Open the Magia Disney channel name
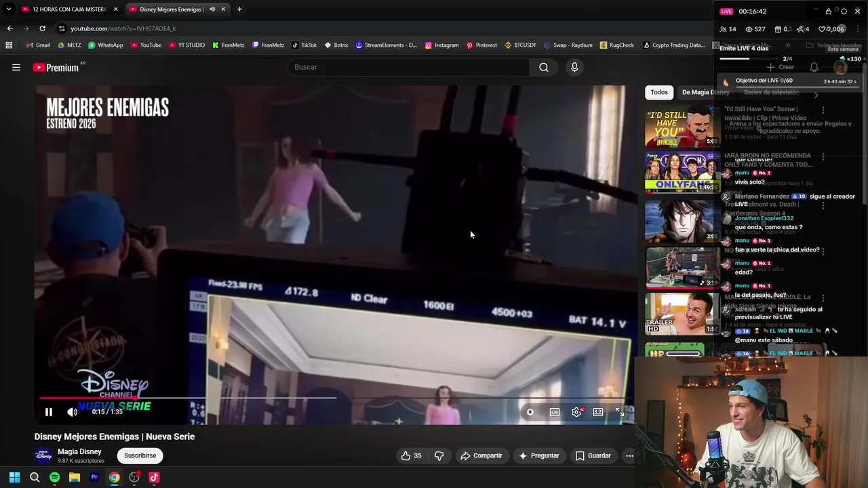 (79, 451)
